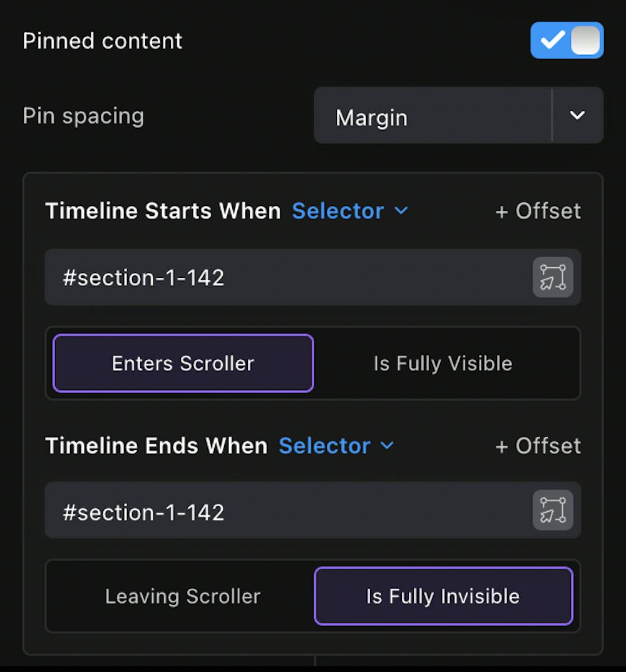
Task: Open Timeline Starts When Selector dropdown
Action: click(350, 211)
